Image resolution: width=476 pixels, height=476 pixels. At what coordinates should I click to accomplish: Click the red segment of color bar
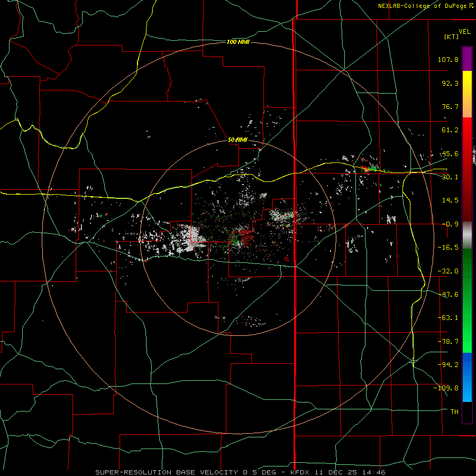click(467, 169)
